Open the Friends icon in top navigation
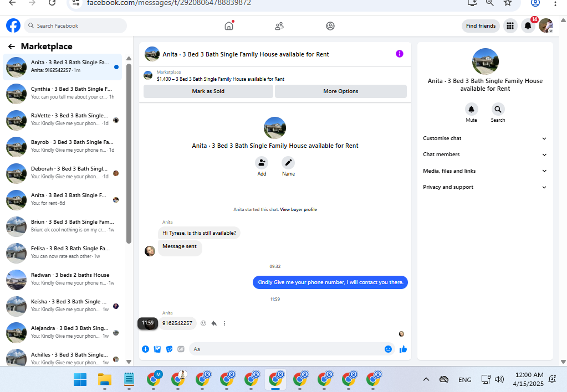 tap(279, 26)
